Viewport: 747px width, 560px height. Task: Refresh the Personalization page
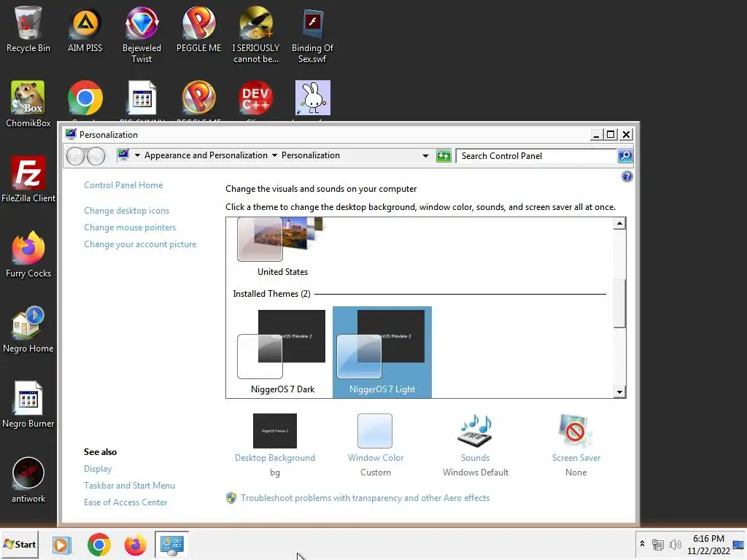444,156
